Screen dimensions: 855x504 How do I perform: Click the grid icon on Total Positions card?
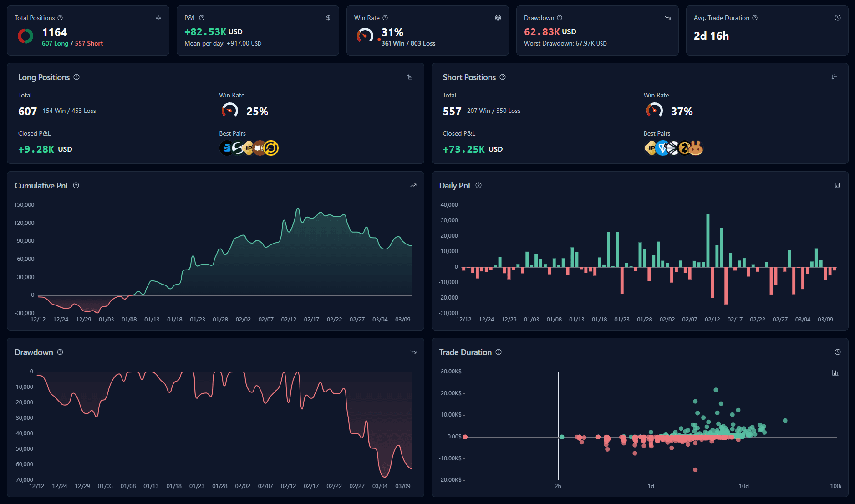[x=158, y=18]
